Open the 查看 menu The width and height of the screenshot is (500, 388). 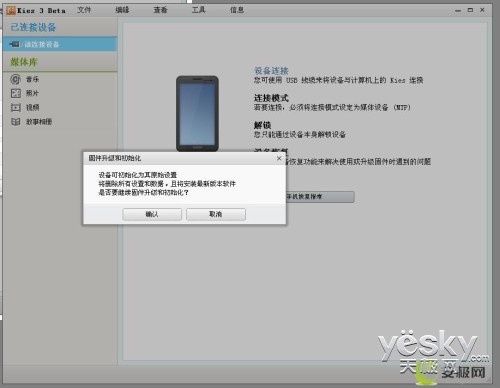[x=160, y=10]
